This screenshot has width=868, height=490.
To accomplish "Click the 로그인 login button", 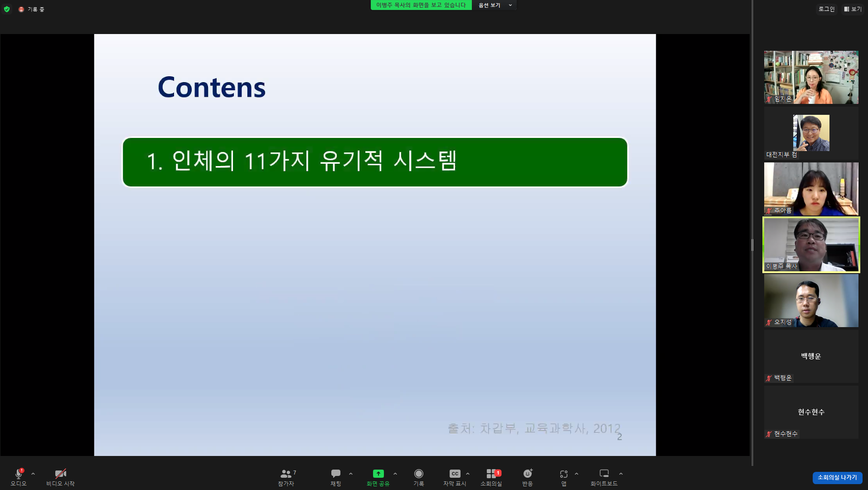I will tap(826, 9).
